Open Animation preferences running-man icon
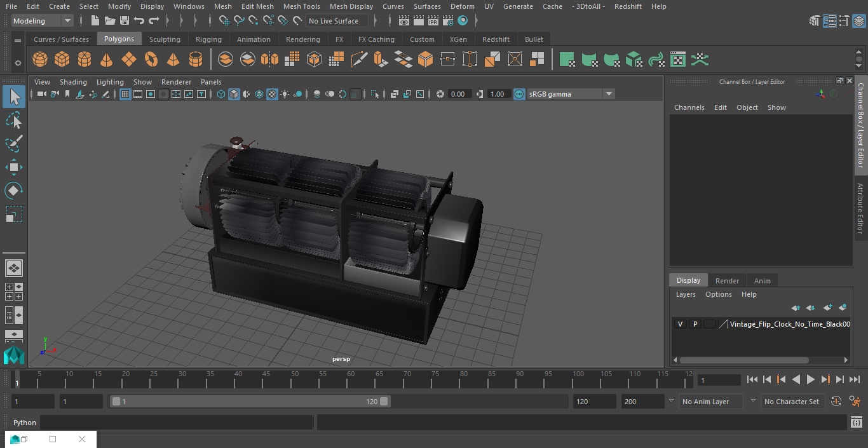 tap(855, 402)
